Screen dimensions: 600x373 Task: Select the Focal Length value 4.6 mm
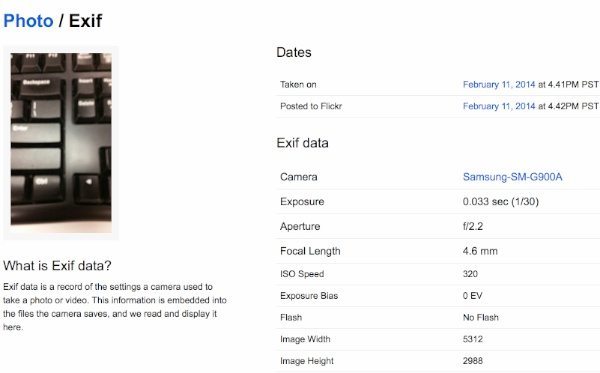[480, 251]
